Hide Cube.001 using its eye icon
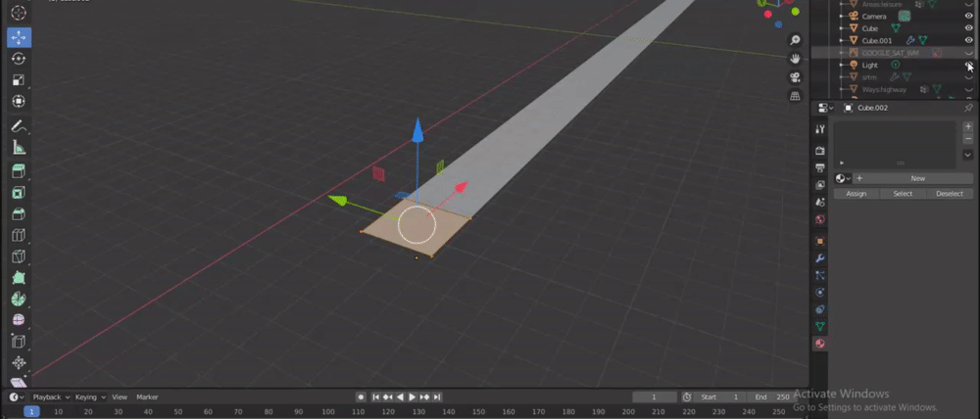This screenshot has width=980, height=419. click(969, 40)
